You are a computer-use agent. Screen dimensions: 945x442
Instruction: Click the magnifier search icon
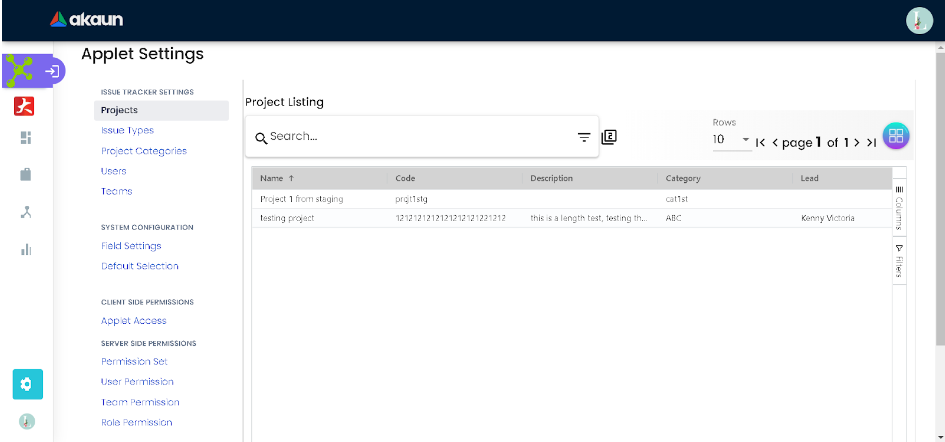pyautogui.click(x=260, y=138)
